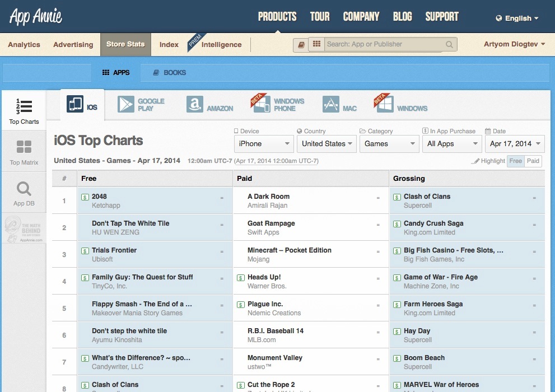Select the BOOKS sub-tab
The height and width of the screenshot is (392, 555).
(169, 73)
